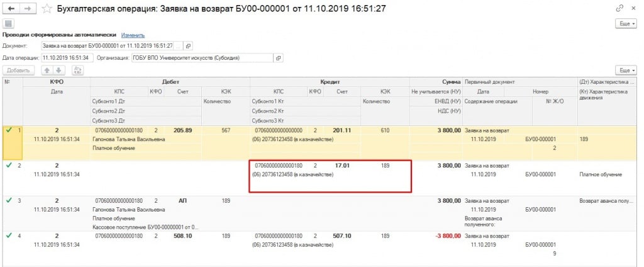Click the top-level КФО column header

click(57, 82)
